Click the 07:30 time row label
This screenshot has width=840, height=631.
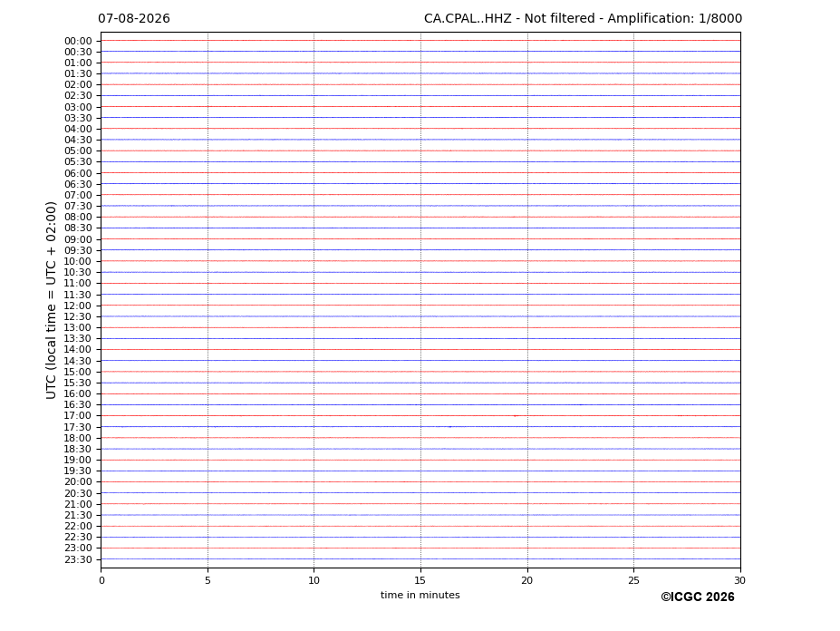(x=78, y=207)
